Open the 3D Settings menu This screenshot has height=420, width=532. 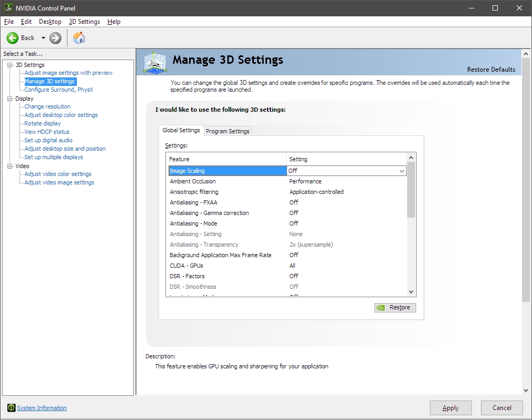84,22
